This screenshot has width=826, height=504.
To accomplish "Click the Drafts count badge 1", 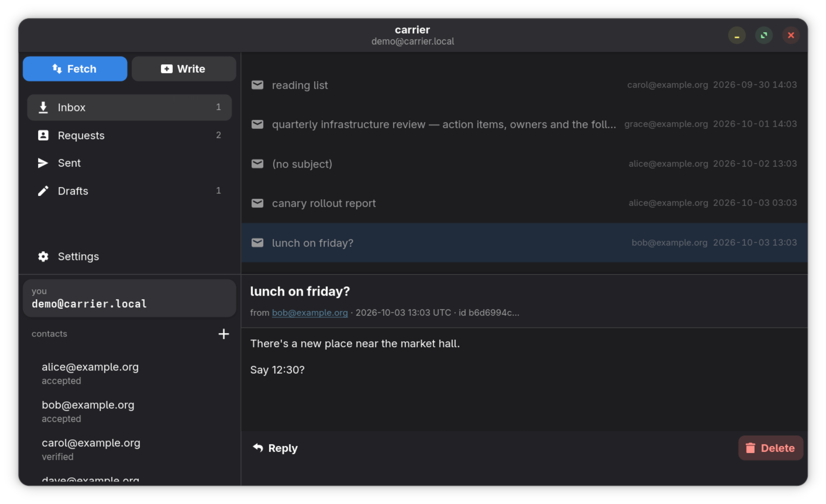I will click(x=218, y=191).
